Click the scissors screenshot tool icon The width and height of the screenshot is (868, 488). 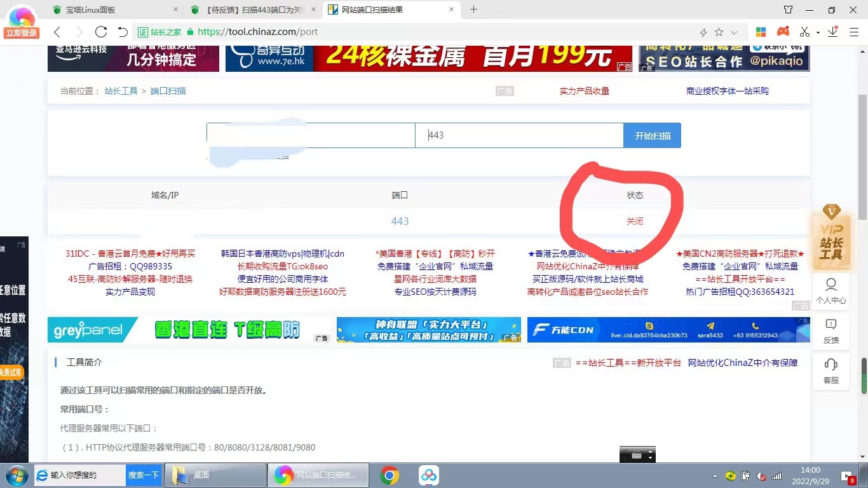[805, 32]
